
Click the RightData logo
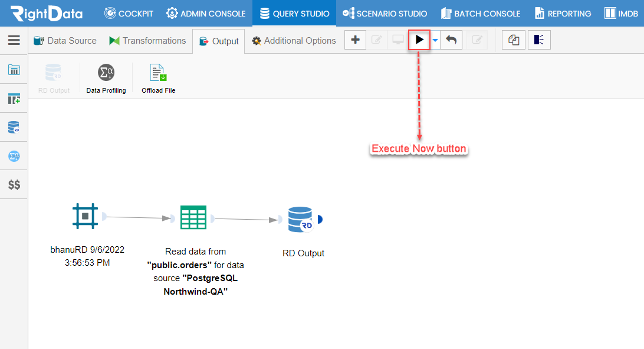[x=47, y=14]
